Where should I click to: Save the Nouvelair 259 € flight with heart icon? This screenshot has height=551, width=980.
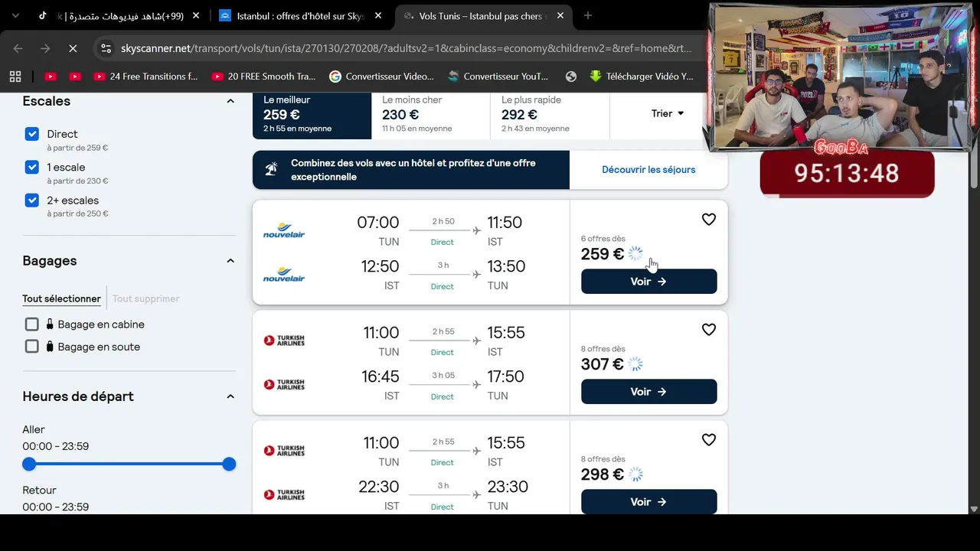709,220
